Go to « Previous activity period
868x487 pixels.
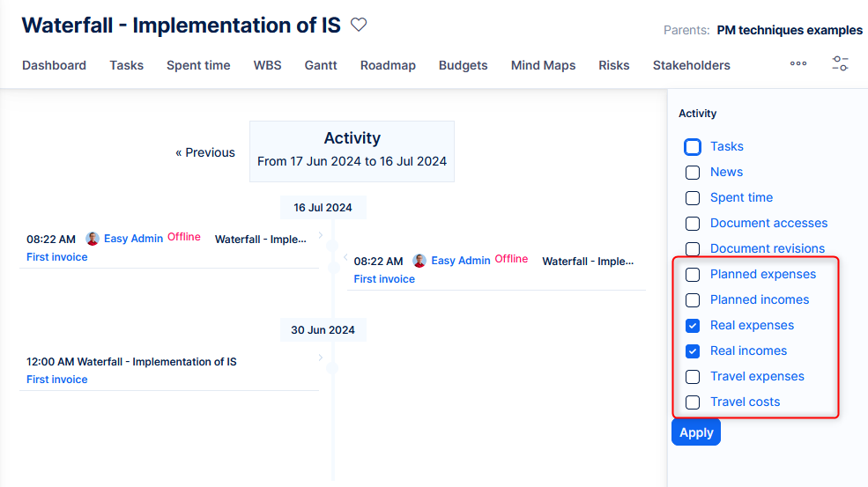coord(205,152)
